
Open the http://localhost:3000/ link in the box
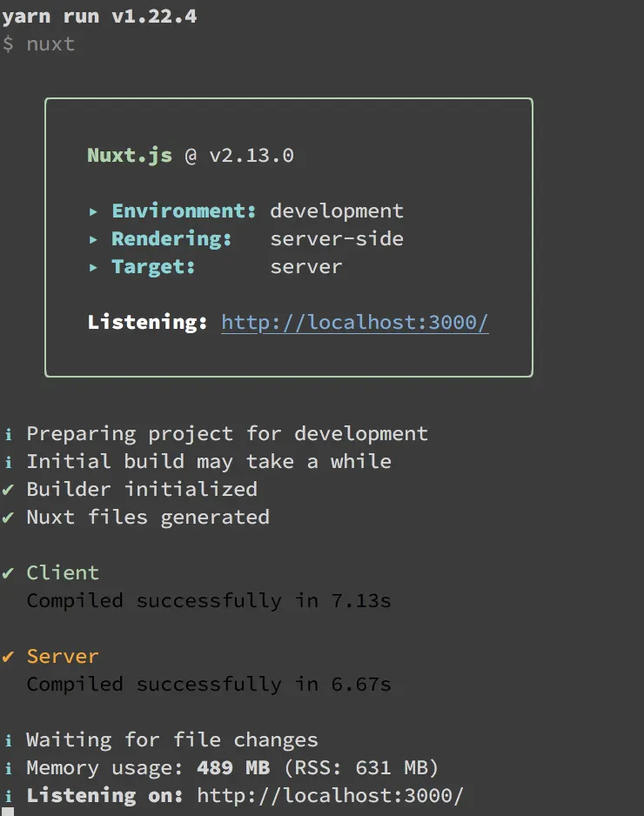(x=354, y=322)
